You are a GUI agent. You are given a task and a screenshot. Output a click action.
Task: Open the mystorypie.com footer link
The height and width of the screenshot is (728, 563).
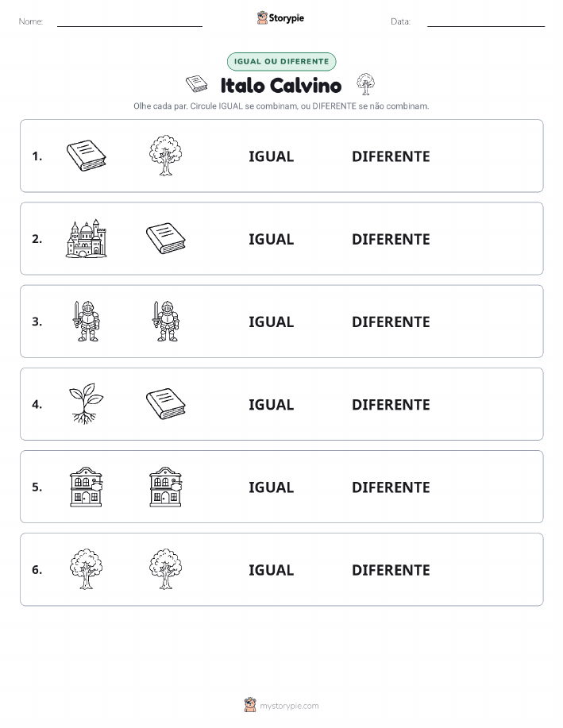(281, 705)
